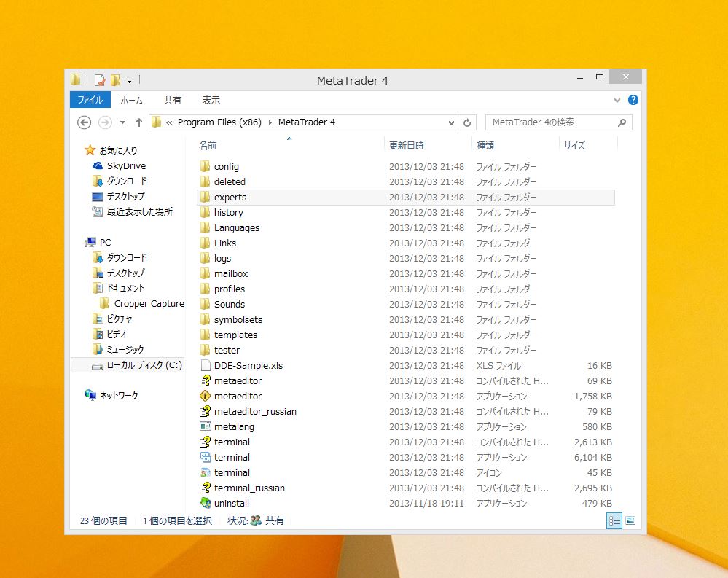Select the metaeditor_russian file
This screenshot has width=728, height=578.
255,411
